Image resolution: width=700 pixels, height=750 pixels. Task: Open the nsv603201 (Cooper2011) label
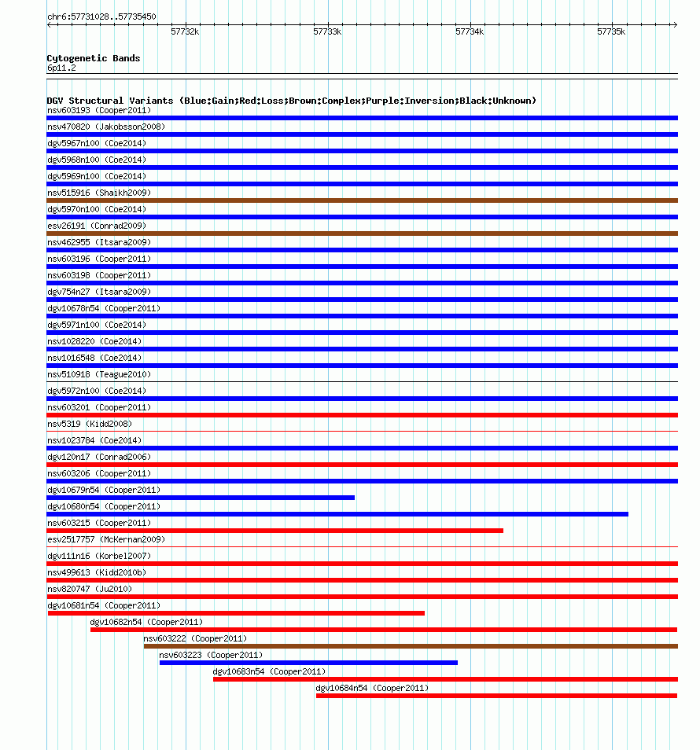click(x=99, y=407)
